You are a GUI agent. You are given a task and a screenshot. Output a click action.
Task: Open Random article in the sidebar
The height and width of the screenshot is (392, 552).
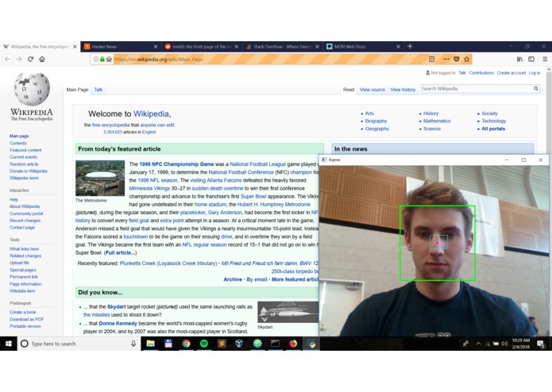tap(24, 164)
